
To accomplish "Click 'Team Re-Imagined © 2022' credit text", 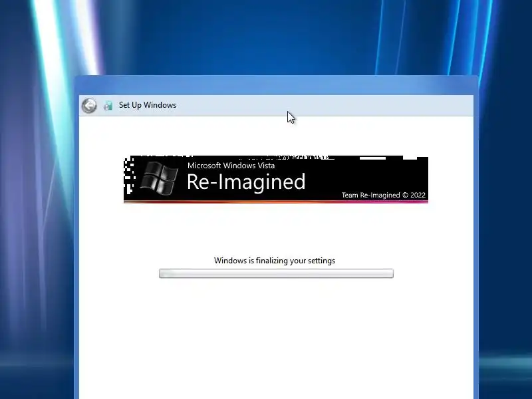I will pyautogui.click(x=384, y=195).
